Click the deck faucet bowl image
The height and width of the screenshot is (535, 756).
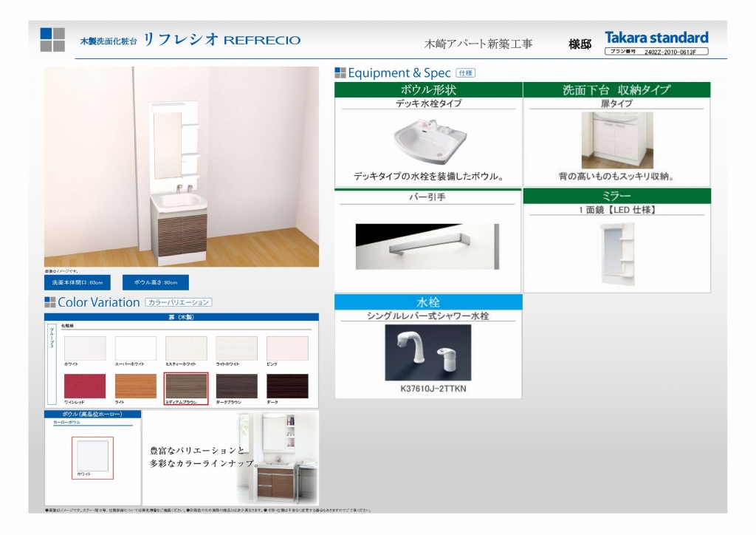click(x=428, y=140)
